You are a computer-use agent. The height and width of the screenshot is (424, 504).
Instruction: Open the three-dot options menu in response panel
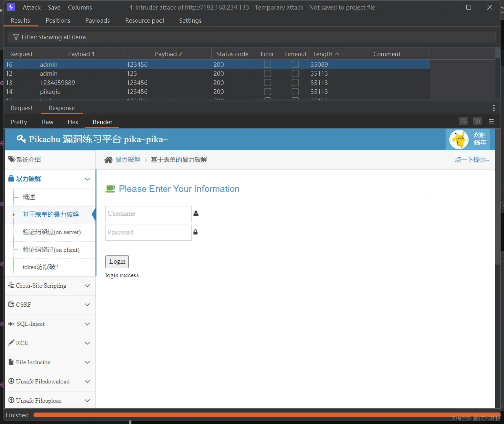494,108
